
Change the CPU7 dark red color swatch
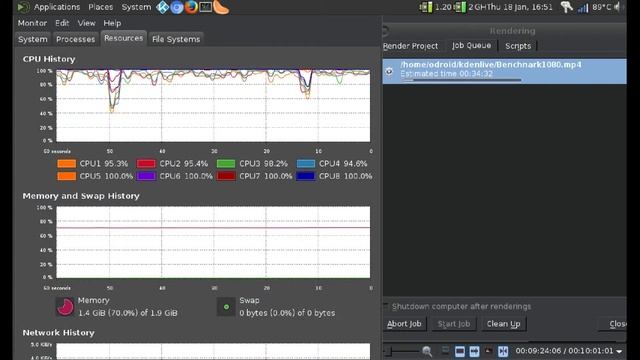226,176
